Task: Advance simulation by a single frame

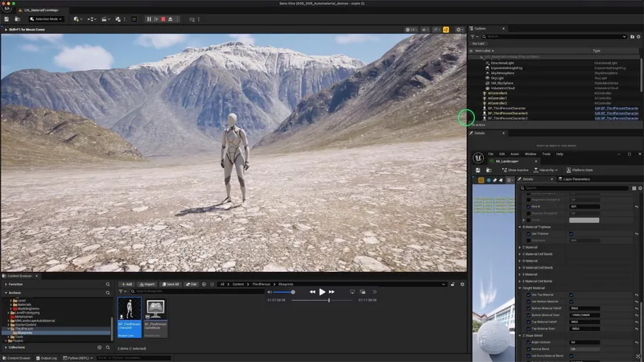Action: click(156, 19)
